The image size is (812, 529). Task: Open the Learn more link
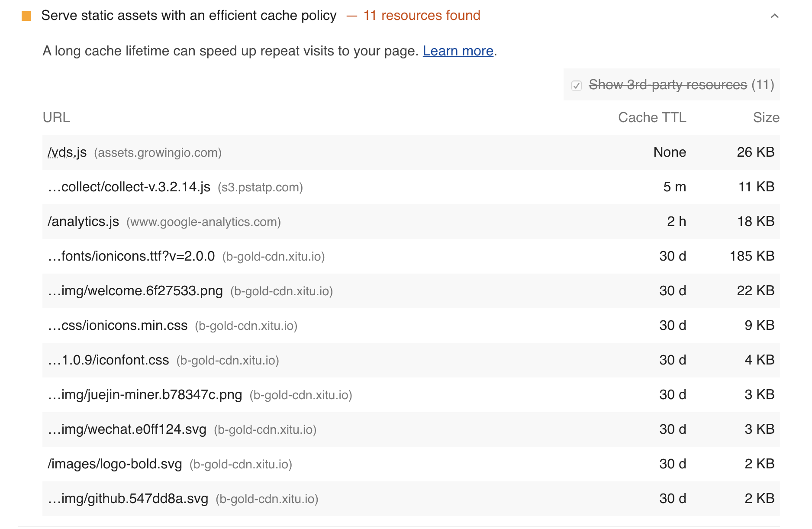(458, 51)
